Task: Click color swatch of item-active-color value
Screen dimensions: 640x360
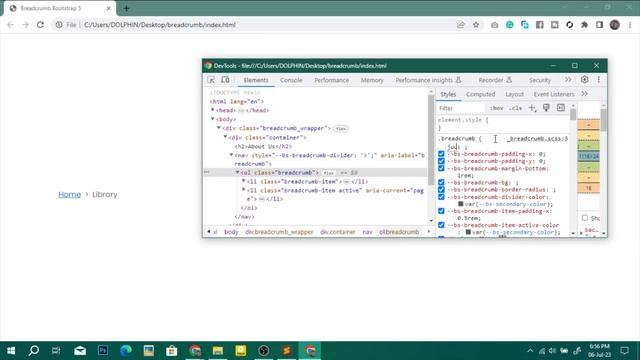Action: [468, 232]
